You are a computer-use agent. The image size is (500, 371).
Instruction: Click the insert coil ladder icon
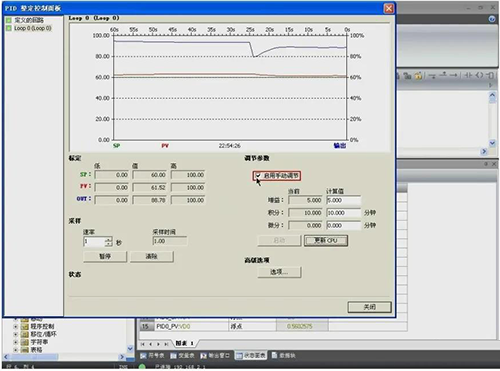click(479, 75)
